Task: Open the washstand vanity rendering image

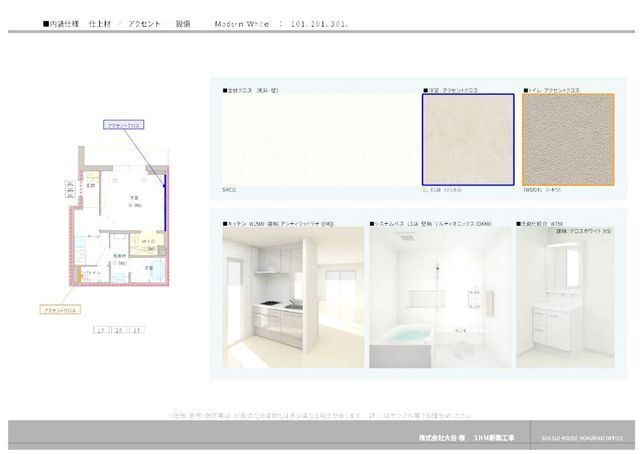Action: tap(565, 297)
